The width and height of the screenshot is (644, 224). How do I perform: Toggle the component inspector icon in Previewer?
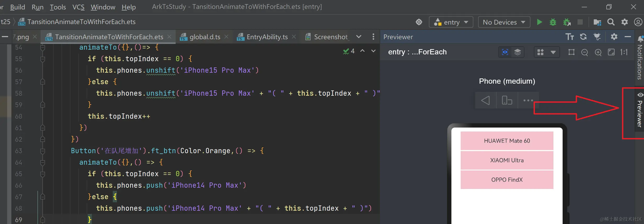505,52
